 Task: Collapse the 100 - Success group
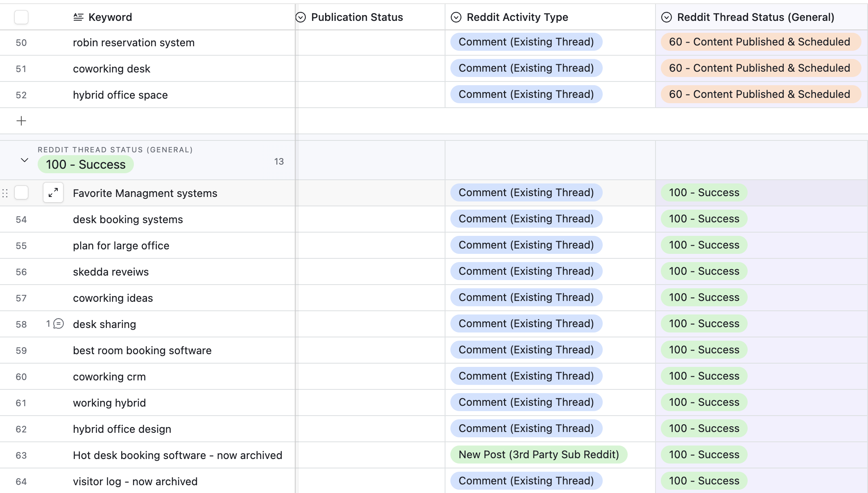point(25,160)
